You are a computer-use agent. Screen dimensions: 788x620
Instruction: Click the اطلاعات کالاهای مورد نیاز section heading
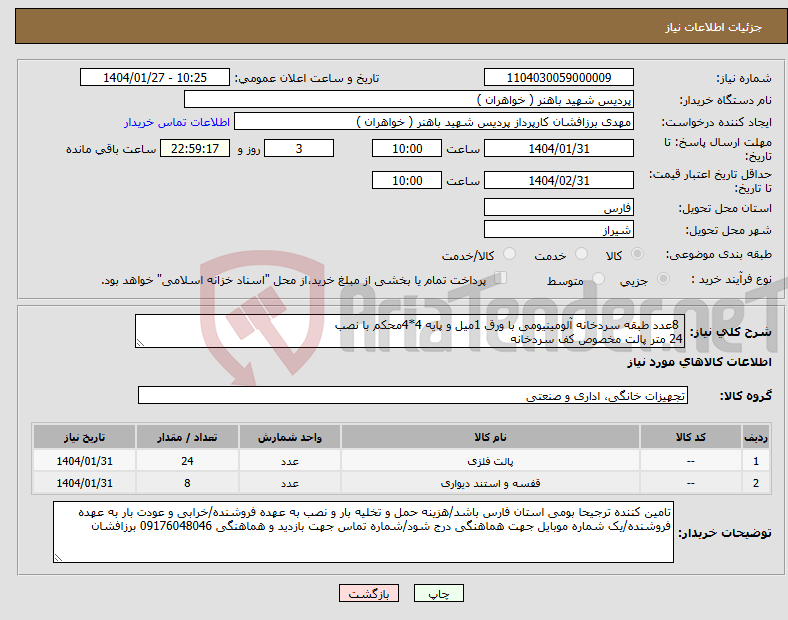699,362
